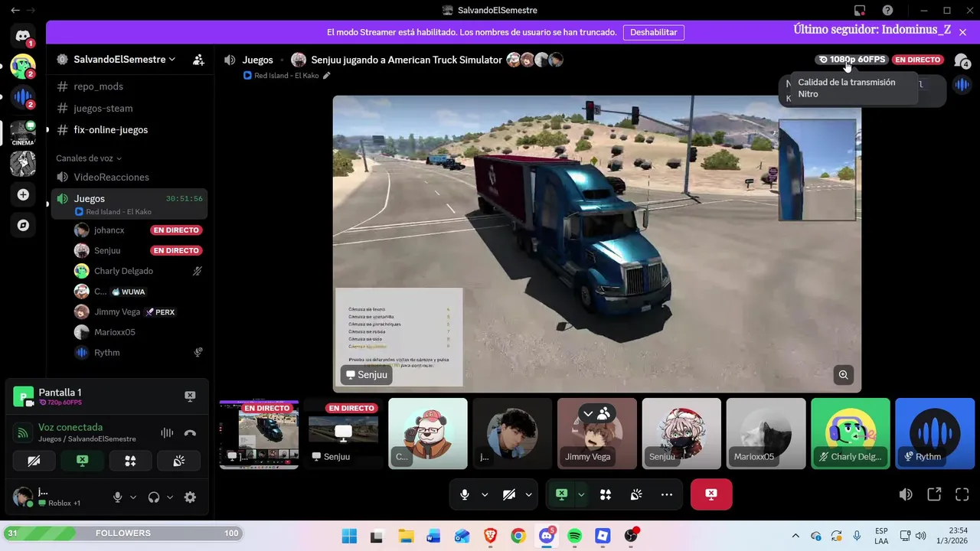Toggle screen share in call controls

point(561,494)
